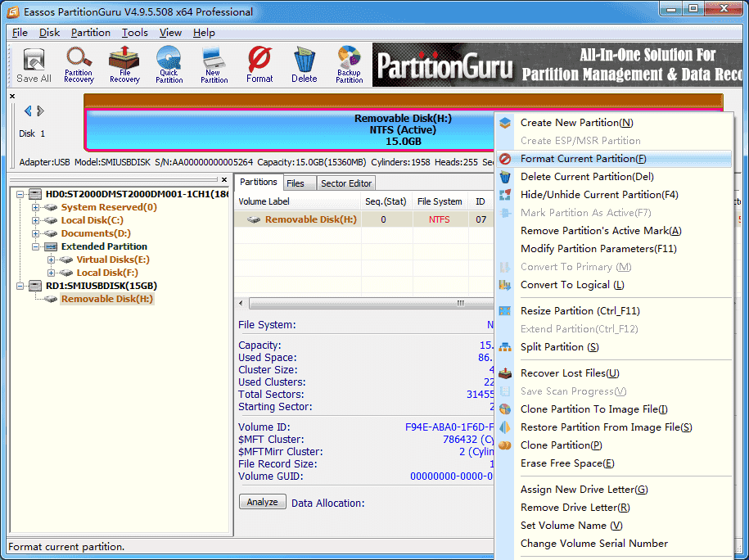
Task: Go to previous disk with left arrow
Action: (x=28, y=111)
